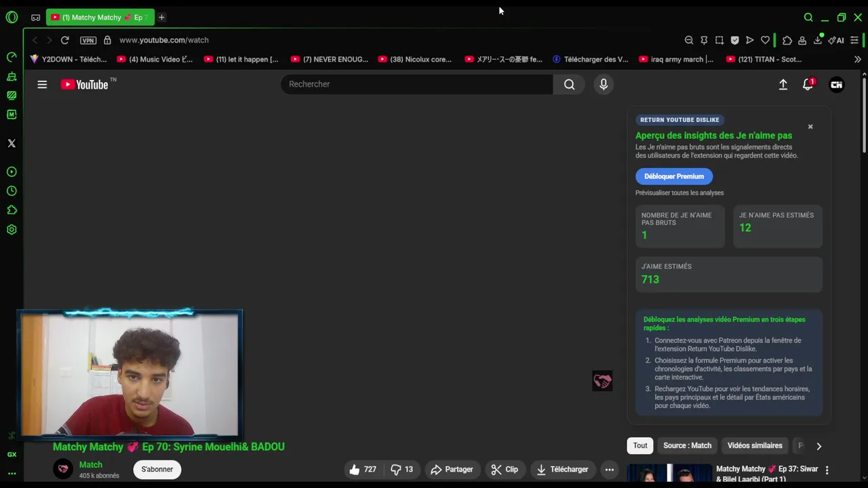
Task: Click 'Télécharger' download button
Action: point(562,469)
